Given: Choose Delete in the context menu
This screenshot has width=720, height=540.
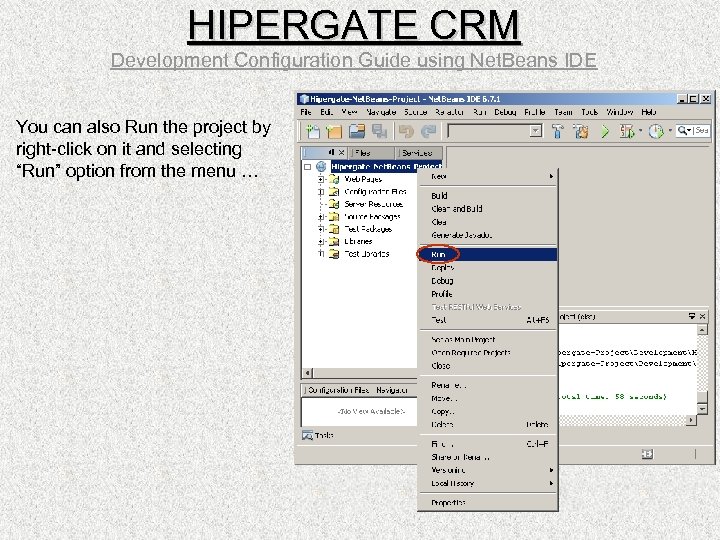Looking at the screenshot, I should coord(488,425).
